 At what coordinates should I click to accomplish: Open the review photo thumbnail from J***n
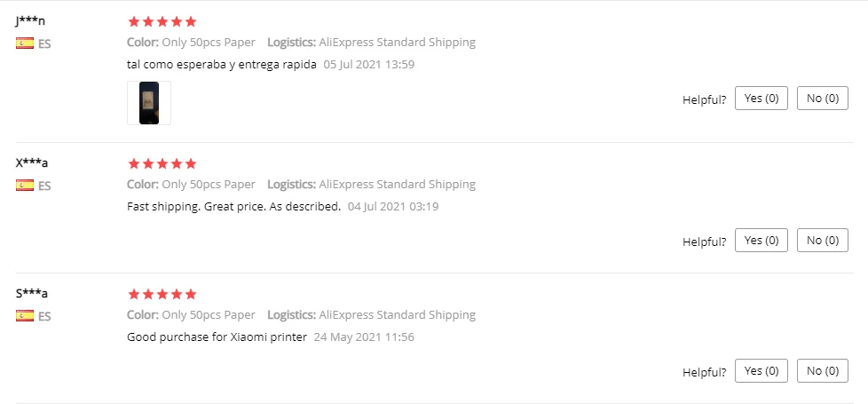tap(149, 103)
